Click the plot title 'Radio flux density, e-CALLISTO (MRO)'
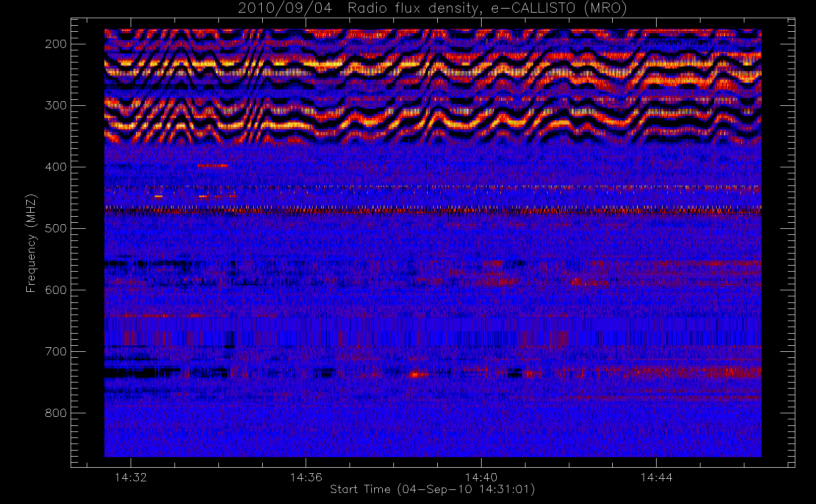This screenshot has width=816, height=504. click(487, 8)
